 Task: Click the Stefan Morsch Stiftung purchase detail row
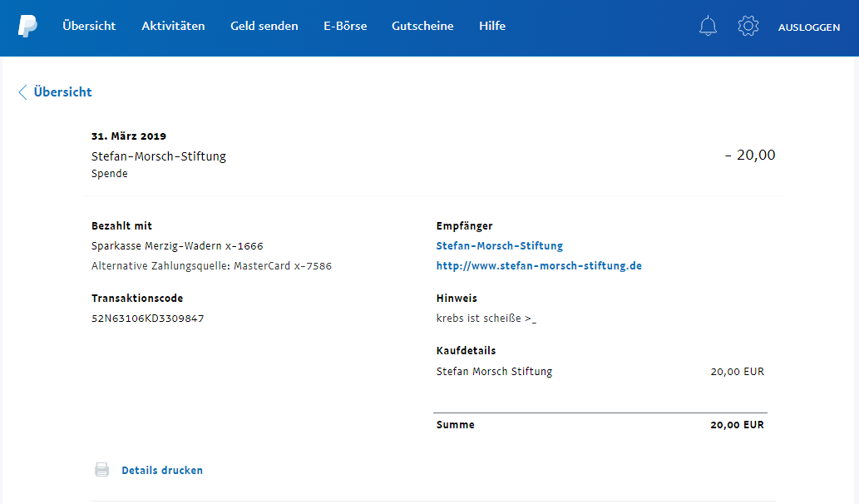pos(600,372)
